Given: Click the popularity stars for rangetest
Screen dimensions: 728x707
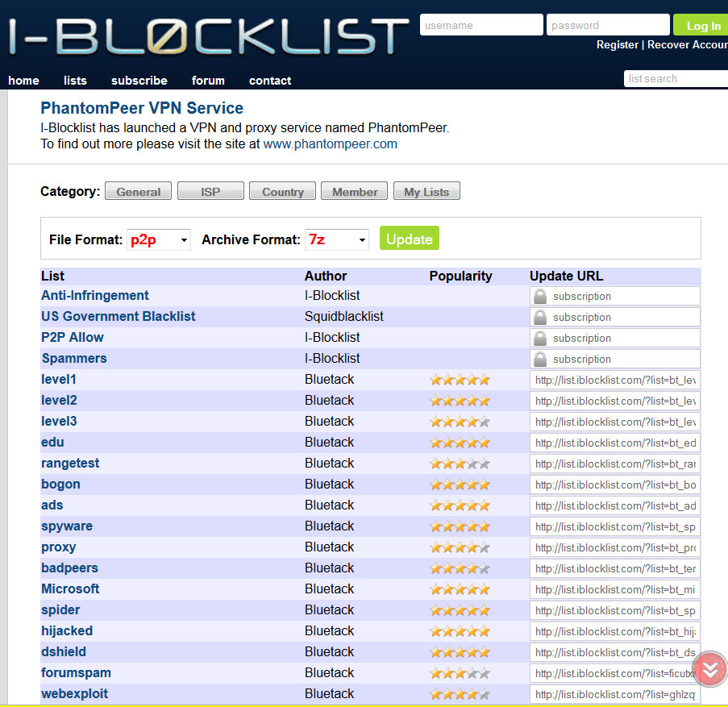Looking at the screenshot, I should [x=460, y=464].
